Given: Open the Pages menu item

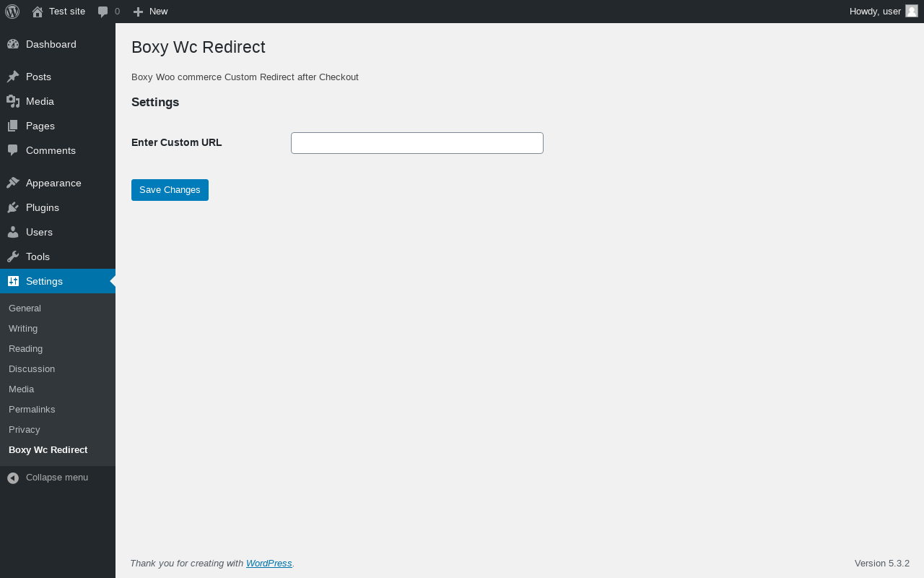Looking at the screenshot, I should tap(40, 126).
